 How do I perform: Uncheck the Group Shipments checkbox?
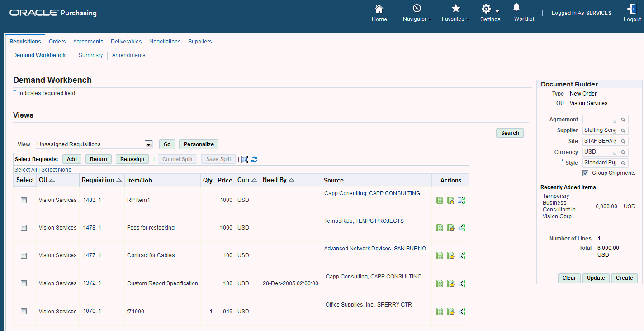pos(585,173)
